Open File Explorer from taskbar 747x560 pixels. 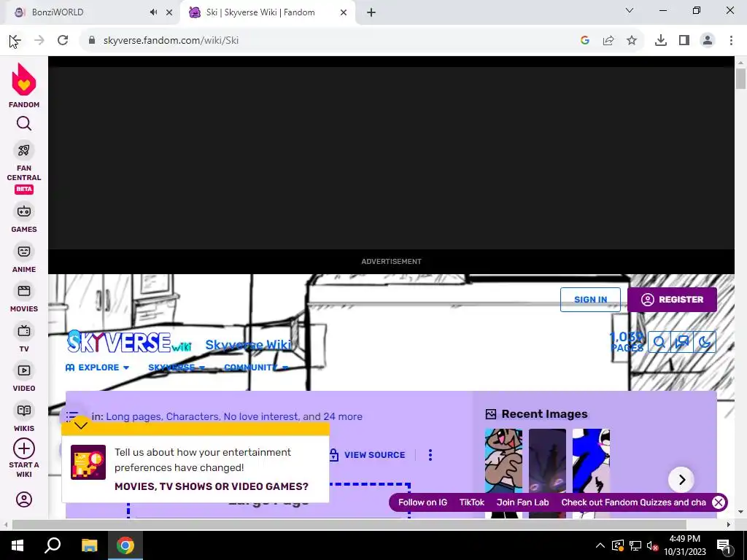pos(89,545)
